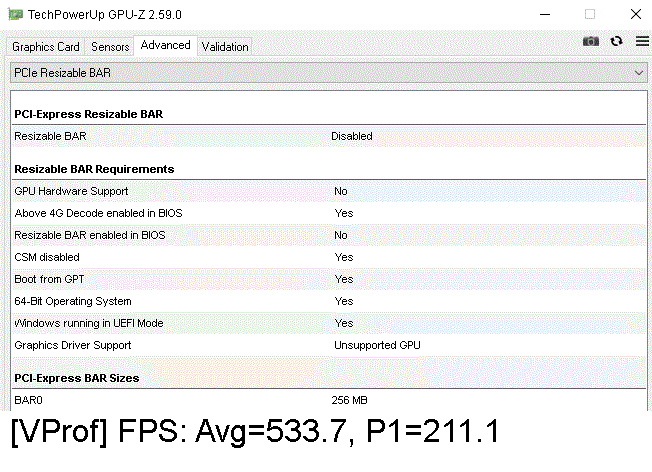Viewport: 652px width, 472px height.
Task: Select the Resizable BAR enabled in BIOS row
Action: point(326,235)
